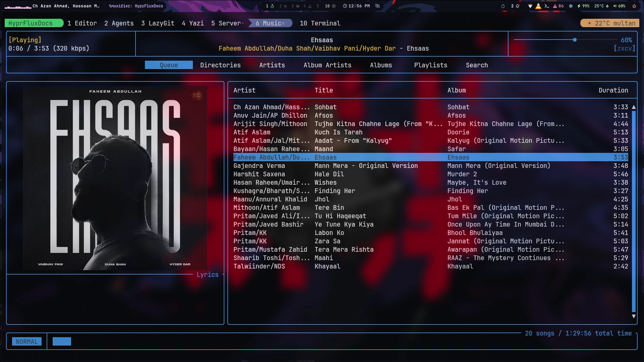This screenshot has height=362, width=644.
Task: Click the Duration column header
Action: point(613,90)
